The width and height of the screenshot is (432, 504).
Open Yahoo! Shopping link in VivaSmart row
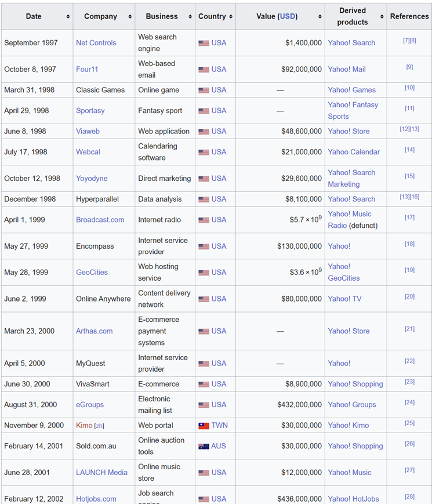355,384
